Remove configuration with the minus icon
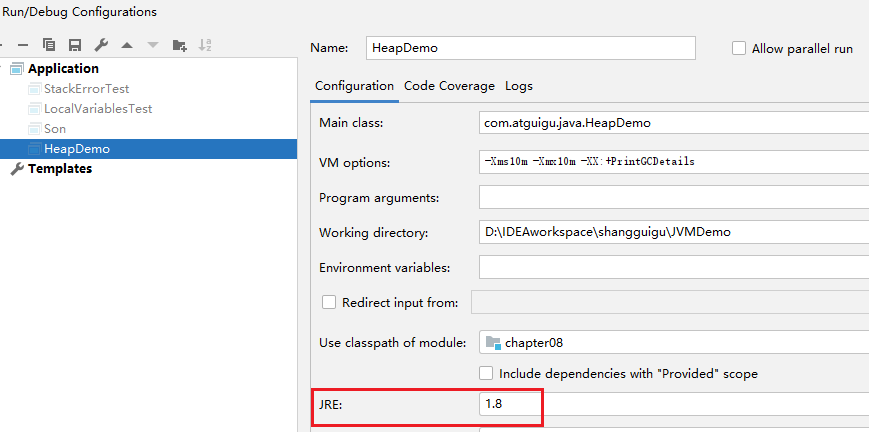This screenshot has height=432, width=869. click(23, 45)
